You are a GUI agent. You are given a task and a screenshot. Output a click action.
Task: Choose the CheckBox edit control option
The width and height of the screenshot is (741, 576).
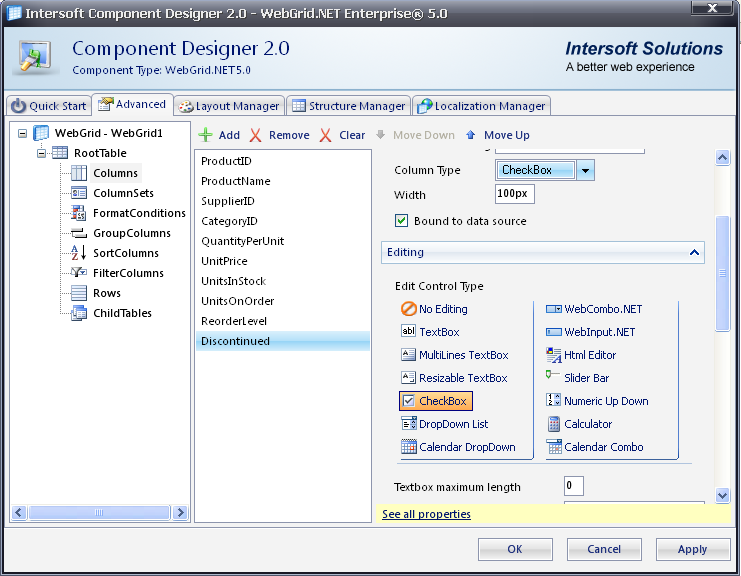tap(436, 401)
